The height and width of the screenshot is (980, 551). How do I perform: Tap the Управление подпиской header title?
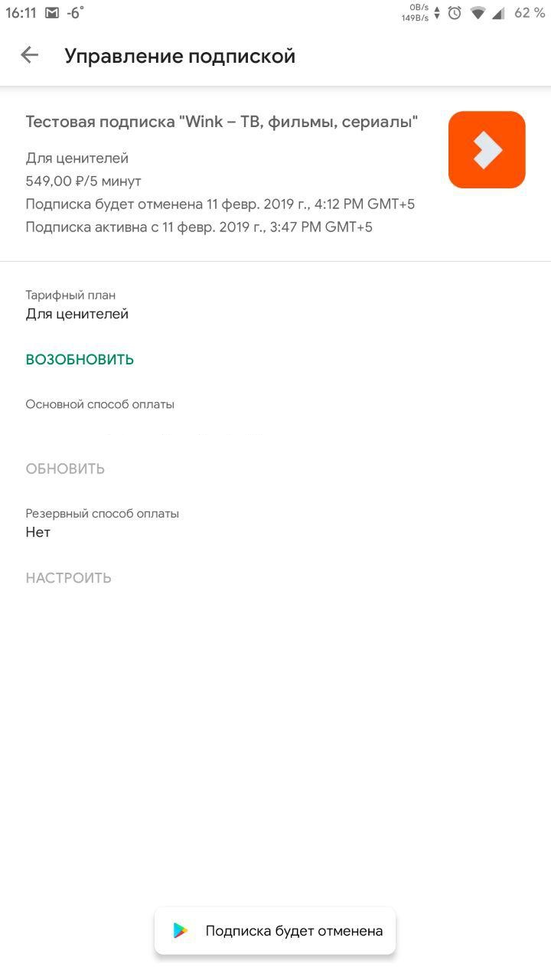tap(180, 56)
